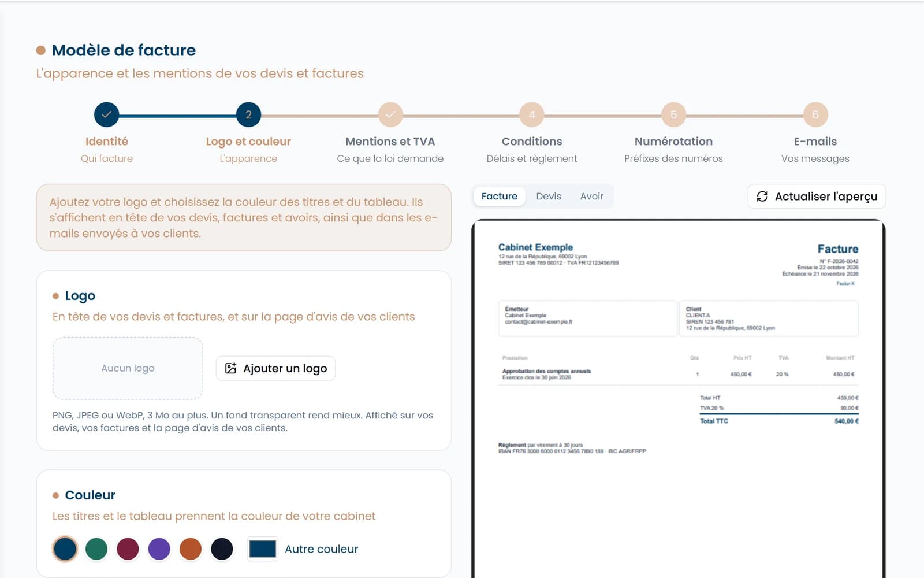Viewport: 924px width, 578px height.
Task: Click 'Vos messages' subtitle text
Action: [815, 158]
